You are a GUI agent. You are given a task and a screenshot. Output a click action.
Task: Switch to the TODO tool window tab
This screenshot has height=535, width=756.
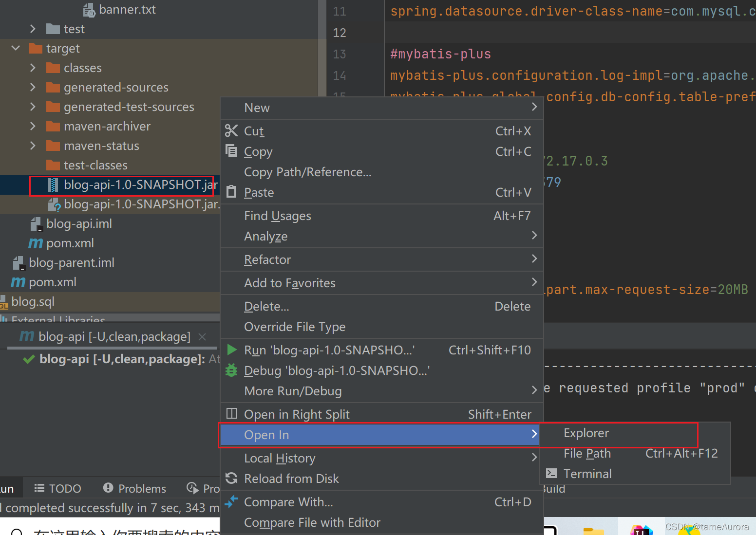point(57,488)
